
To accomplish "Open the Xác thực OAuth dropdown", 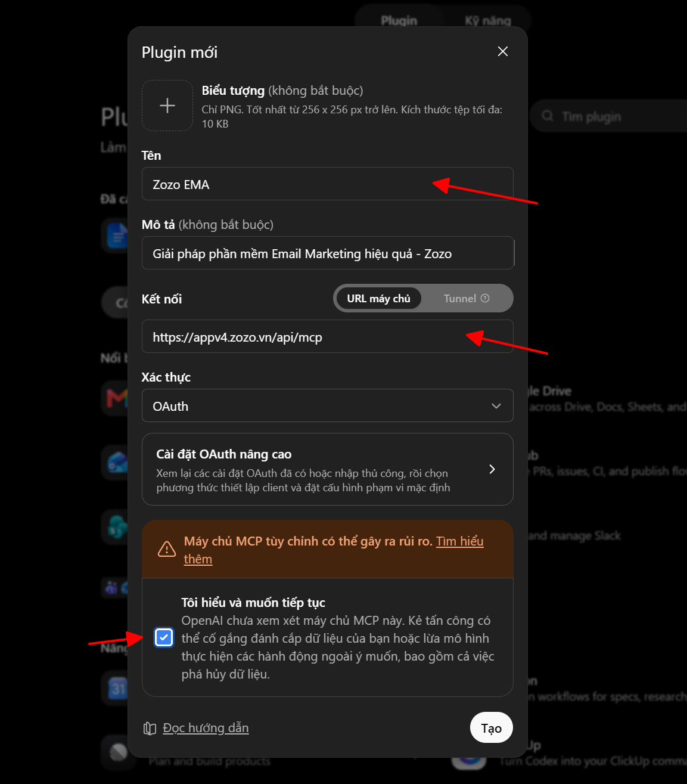I will click(327, 405).
